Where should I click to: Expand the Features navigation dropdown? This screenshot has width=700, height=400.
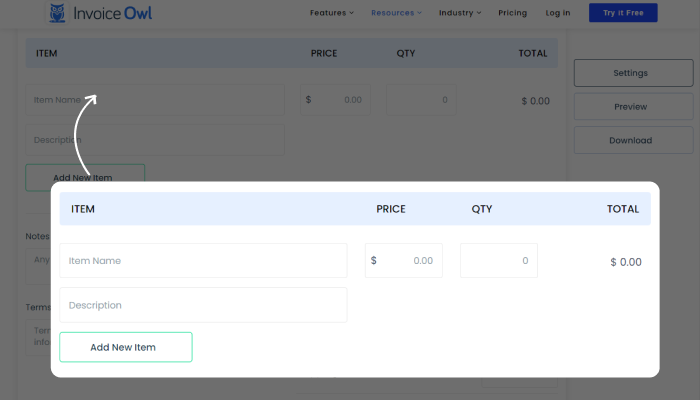[x=332, y=13]
